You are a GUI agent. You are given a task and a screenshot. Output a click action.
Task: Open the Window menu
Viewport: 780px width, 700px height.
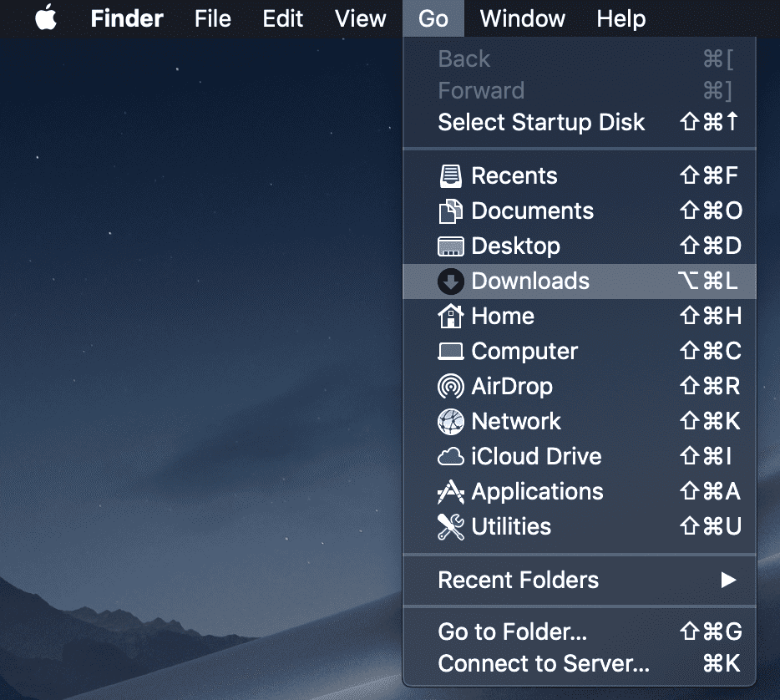pos(522,18)
